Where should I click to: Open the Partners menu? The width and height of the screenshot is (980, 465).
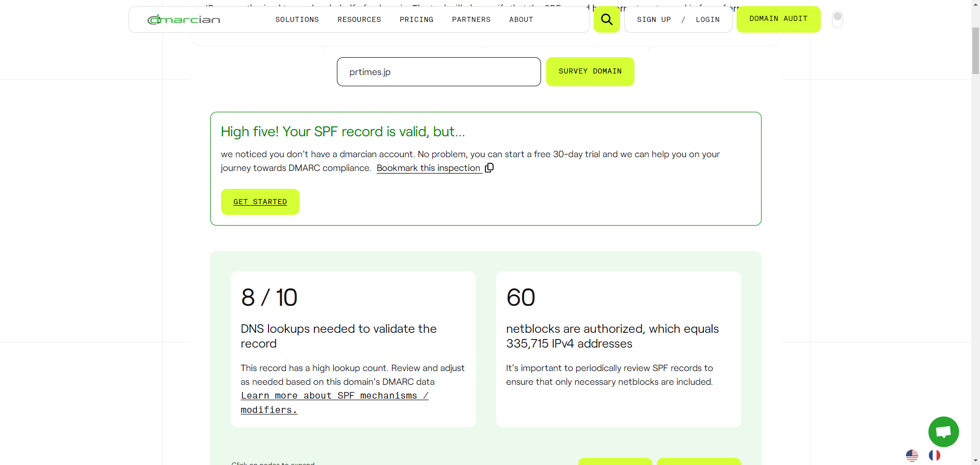click(x=471, y=19)
